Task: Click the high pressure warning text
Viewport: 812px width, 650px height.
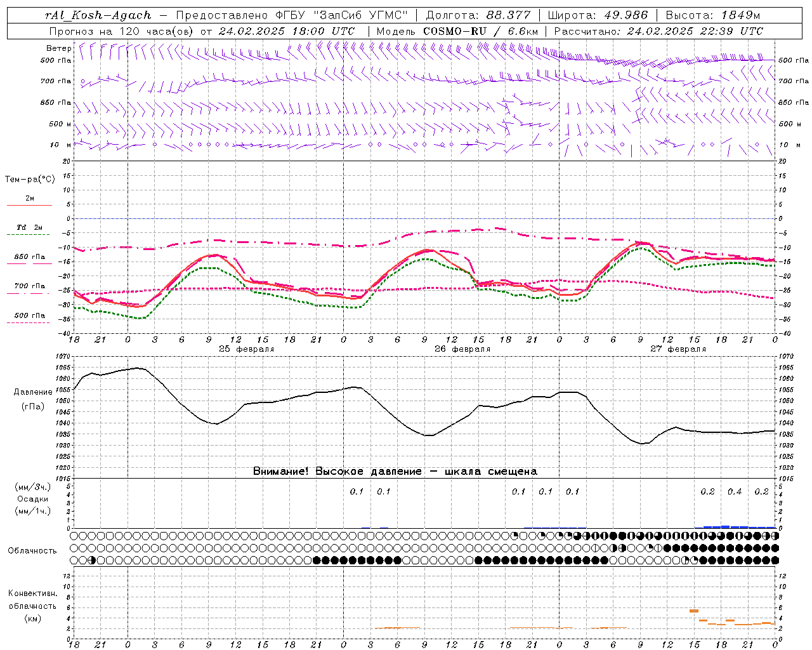Action: click(395, 471)
